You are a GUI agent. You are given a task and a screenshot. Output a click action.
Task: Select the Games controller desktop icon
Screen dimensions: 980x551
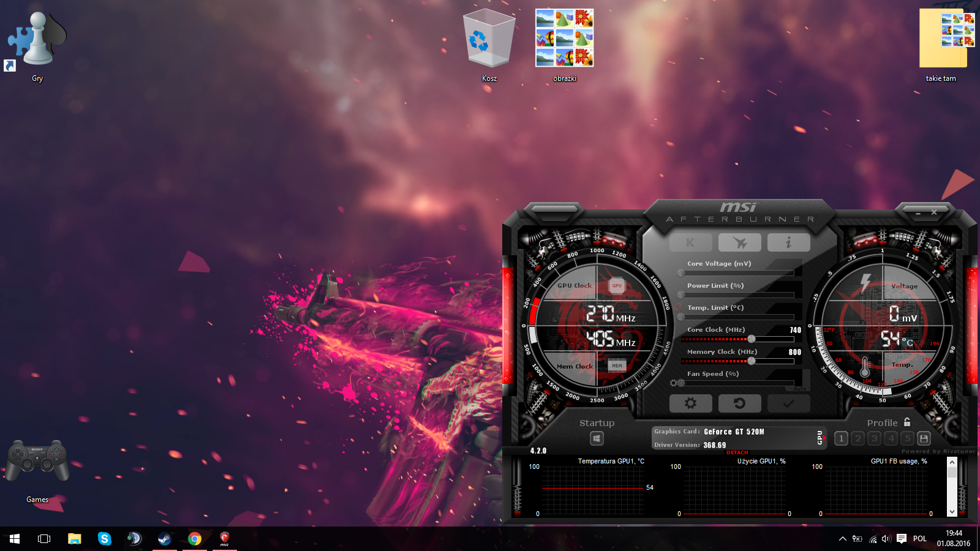point(37,471)
